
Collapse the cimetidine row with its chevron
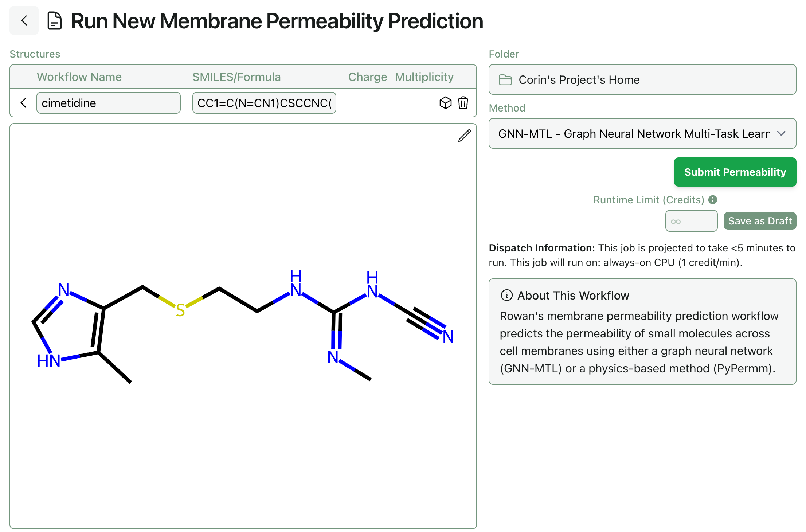point(23,103)
